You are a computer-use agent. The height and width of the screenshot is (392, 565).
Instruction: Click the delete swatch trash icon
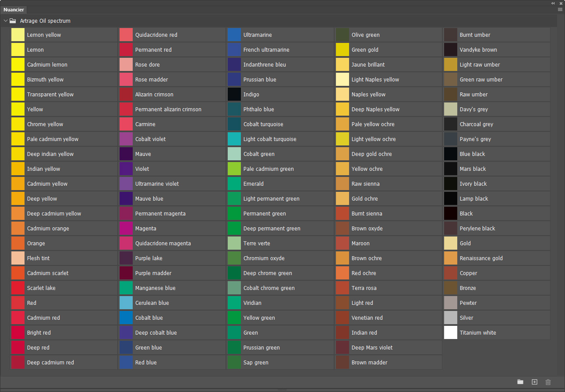point(548,382)
